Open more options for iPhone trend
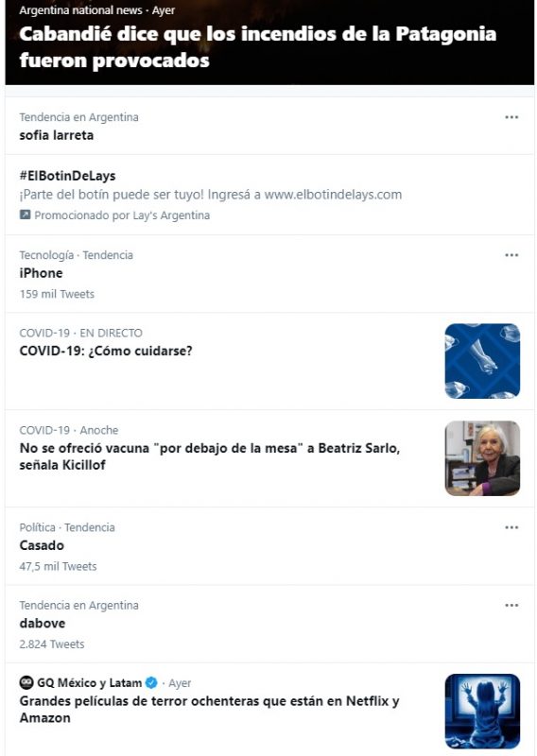This screenshot has height=756, width=537. point(511,255)
